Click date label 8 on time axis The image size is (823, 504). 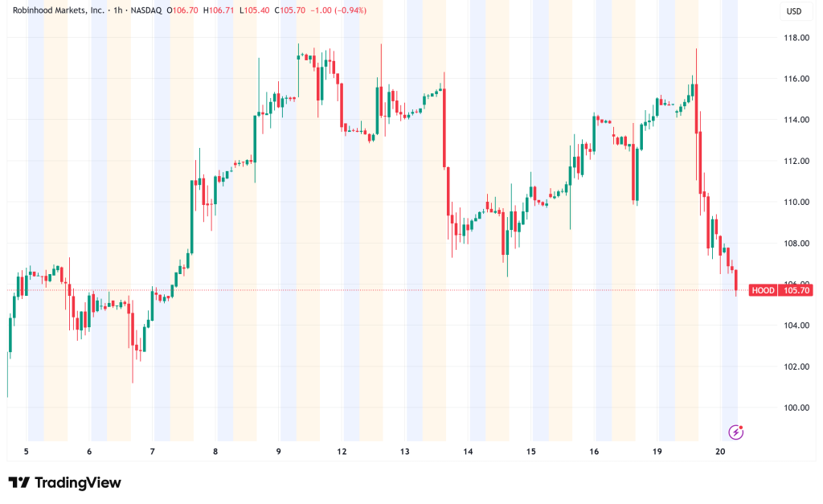coord(215,452)
